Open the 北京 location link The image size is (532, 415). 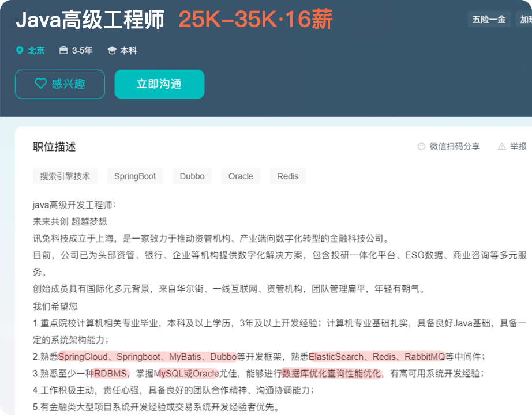click(36, 51)
